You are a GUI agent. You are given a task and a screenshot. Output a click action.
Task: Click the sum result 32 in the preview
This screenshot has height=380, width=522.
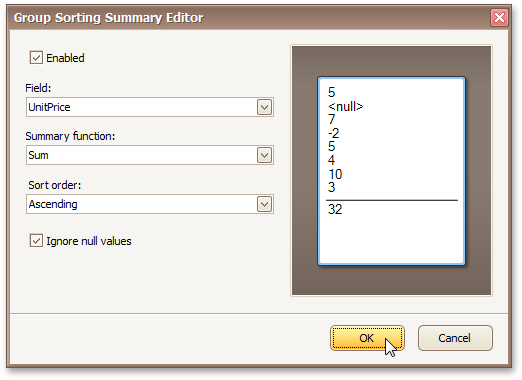pos(335,209)
